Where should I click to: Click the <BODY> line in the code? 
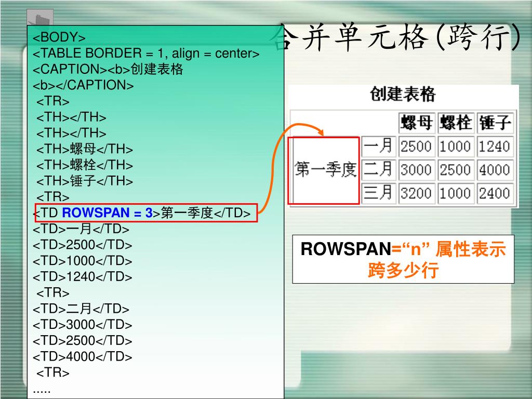tap(59, 37)
